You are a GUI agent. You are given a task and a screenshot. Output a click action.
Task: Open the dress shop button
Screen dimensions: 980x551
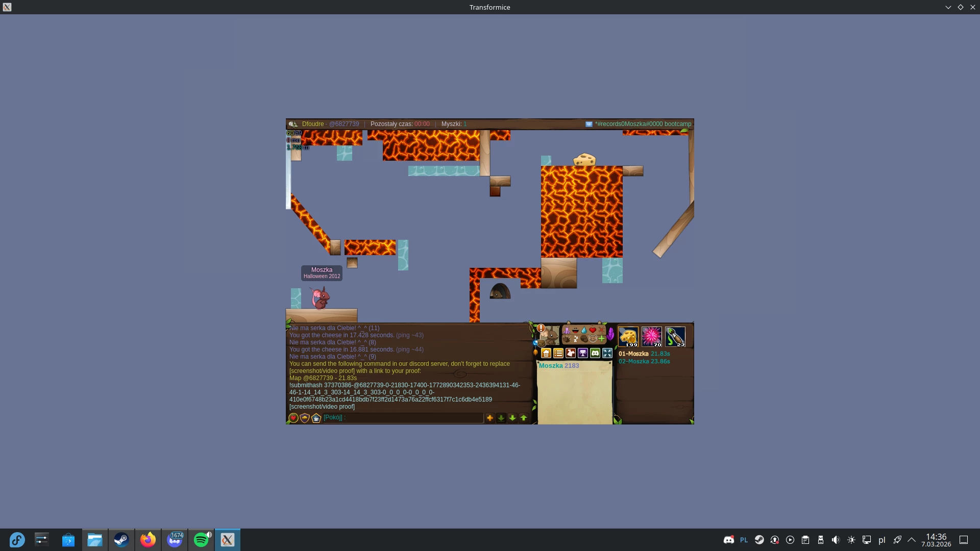click(571, 353)
